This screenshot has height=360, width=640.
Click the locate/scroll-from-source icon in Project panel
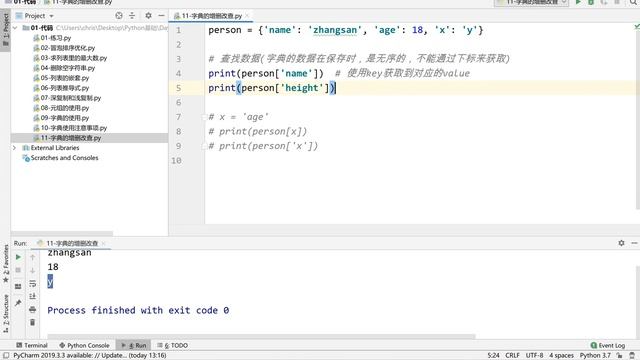click(119, 16)
